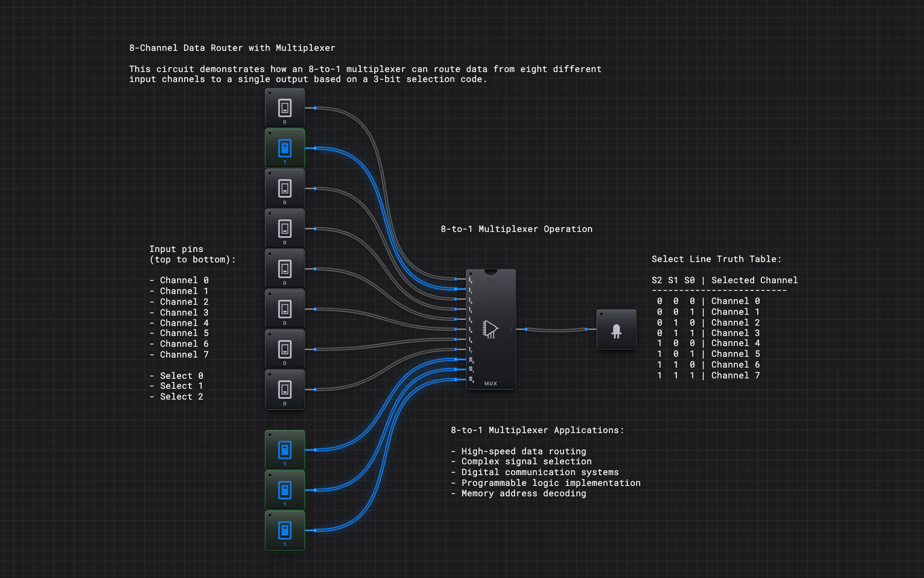Toggle the Channel 7 input switch
The width and height of the screenshot is (924, 578).
[285, 390]
